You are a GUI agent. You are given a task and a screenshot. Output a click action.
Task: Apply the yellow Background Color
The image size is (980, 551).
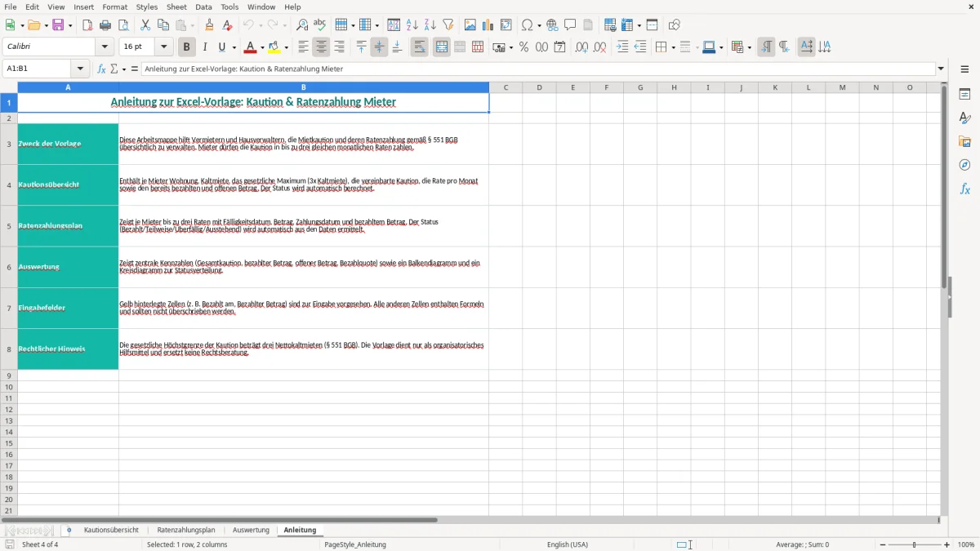pos(274,47)
